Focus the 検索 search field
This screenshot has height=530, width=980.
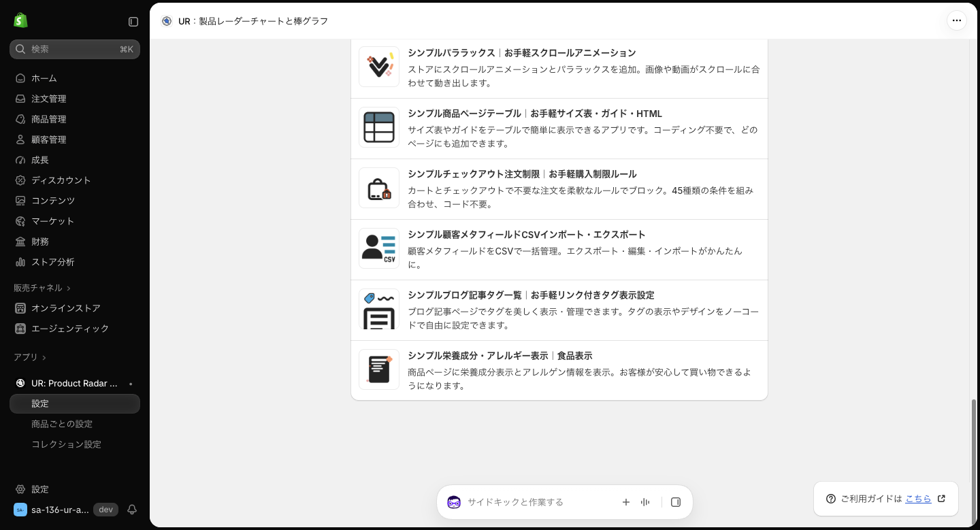(x=75, y=49)
